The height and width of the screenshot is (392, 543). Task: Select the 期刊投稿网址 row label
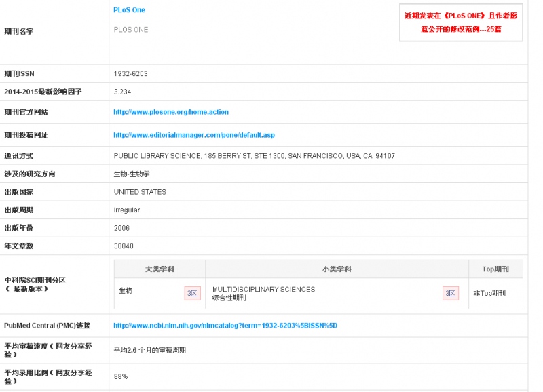pos(26,135)
